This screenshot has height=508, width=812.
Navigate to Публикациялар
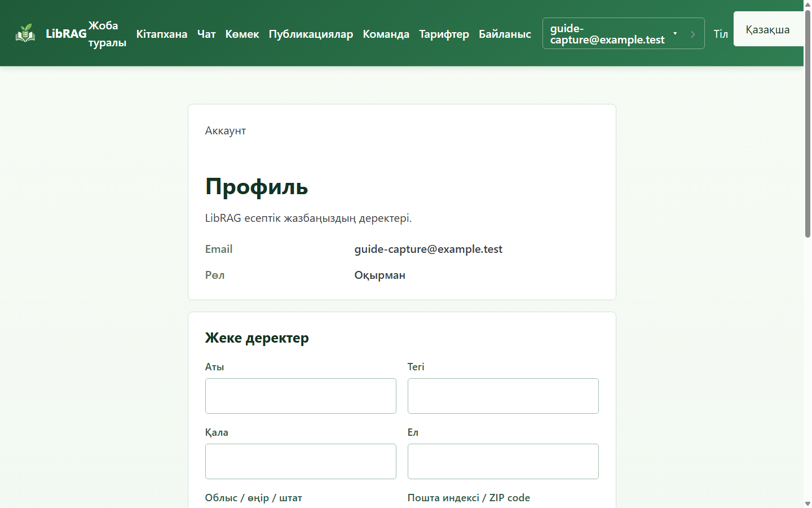(x=311, y=34)
